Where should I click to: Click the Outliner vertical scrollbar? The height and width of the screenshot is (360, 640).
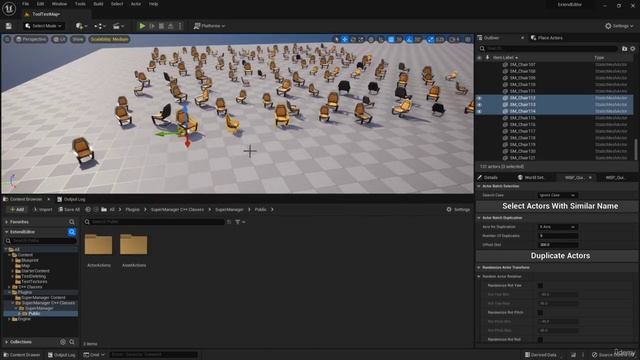tap(635, 150)
